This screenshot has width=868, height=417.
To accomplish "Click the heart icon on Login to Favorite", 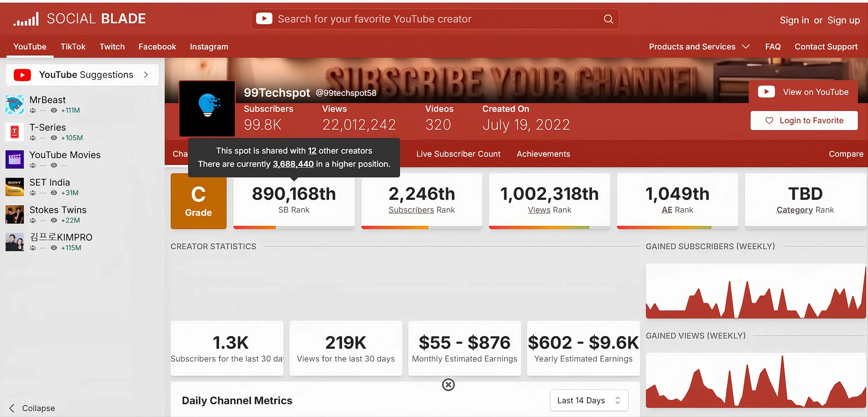I will pyautogui.click(x=769, y=121).
